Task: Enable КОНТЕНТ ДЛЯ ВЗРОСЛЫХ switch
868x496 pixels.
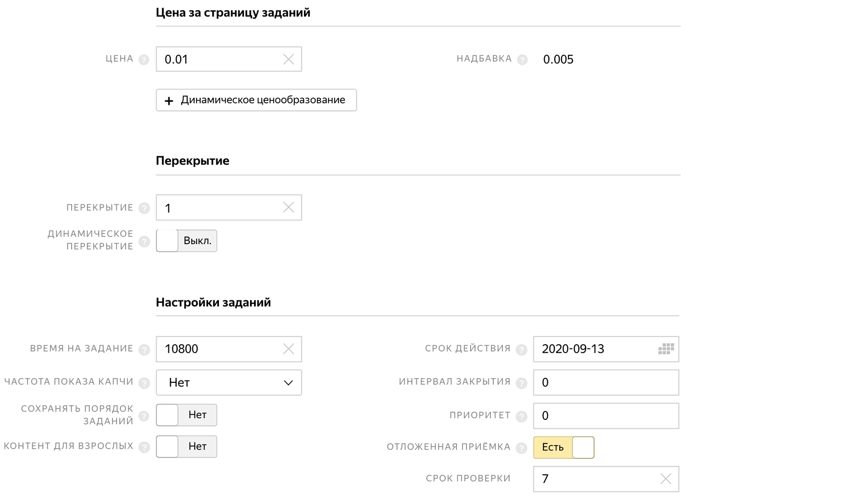Action: [168, 447]
